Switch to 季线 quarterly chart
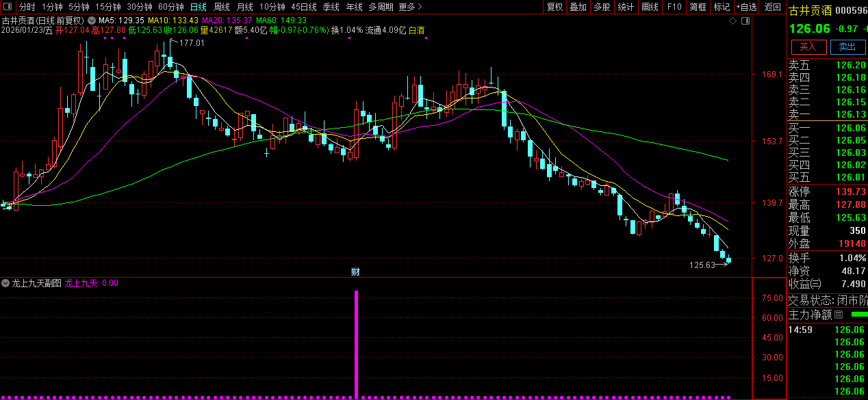This screenshot has width=868, height=400. (x=331, y=7)
